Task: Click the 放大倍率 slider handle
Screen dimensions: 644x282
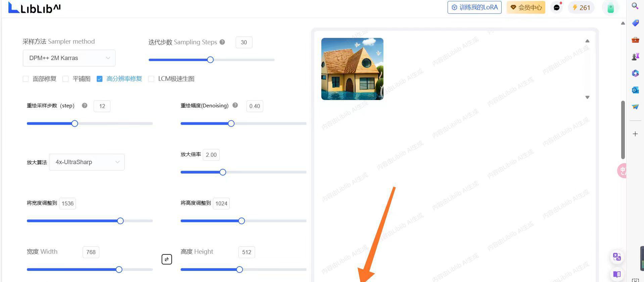Action: (x=223, y=172)
